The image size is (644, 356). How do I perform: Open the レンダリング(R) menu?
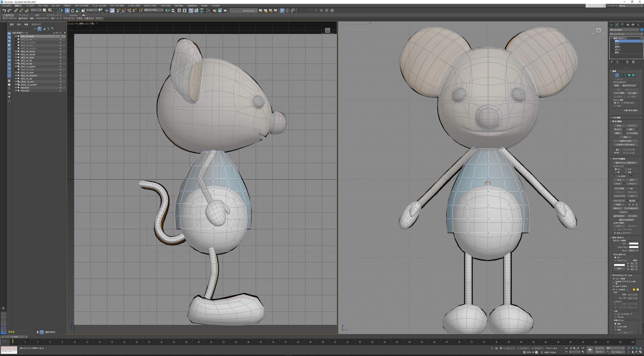[134, 6]
